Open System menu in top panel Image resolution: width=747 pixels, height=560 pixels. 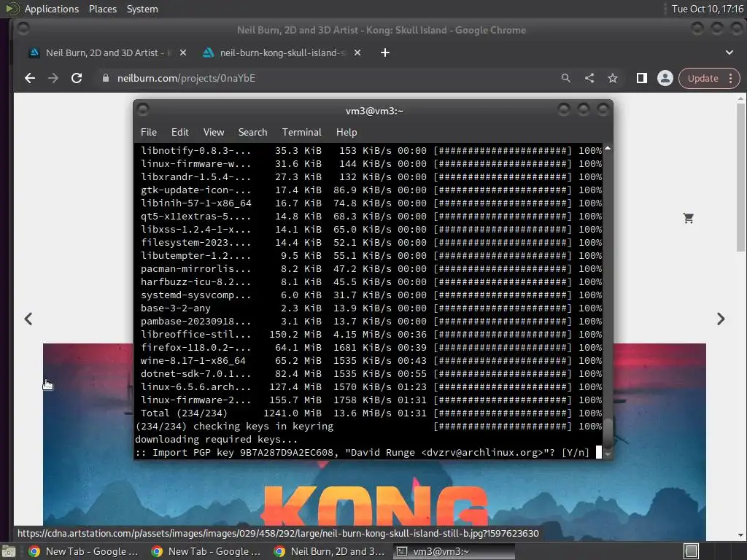coord(142,9)
